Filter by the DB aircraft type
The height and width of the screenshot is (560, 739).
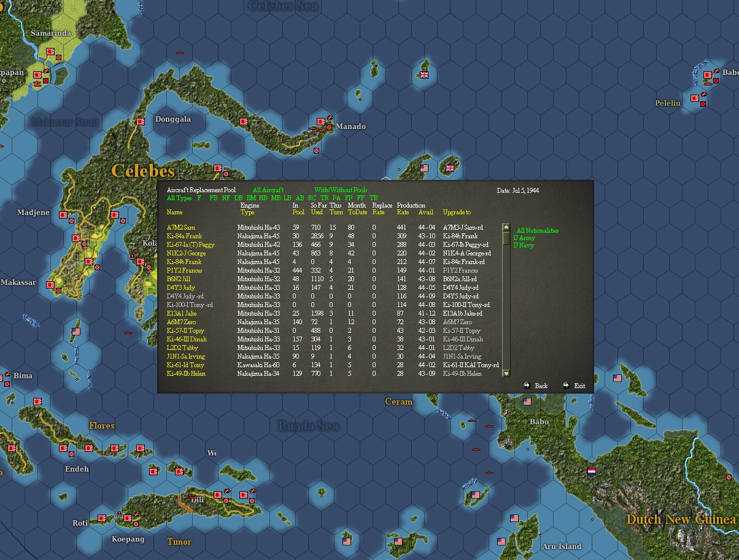239,198
